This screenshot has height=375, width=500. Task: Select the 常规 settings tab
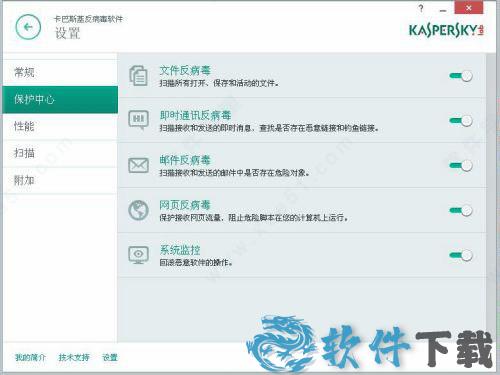click(60, 72)
